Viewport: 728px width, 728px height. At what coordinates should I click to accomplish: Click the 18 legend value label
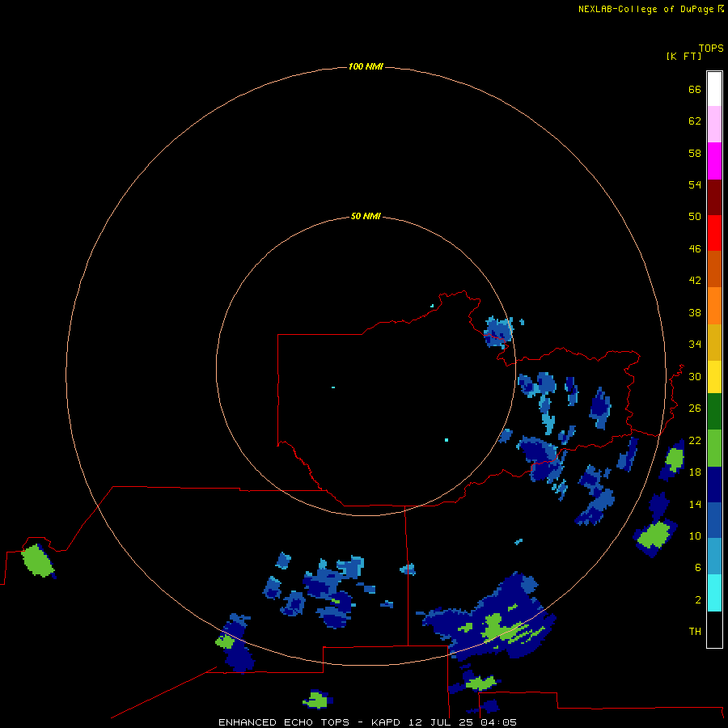click(x=695, y=472)
